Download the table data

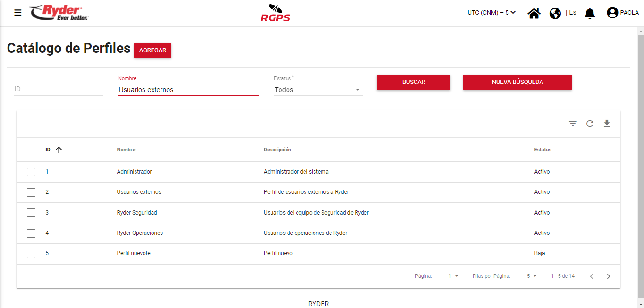pos(607,124)
